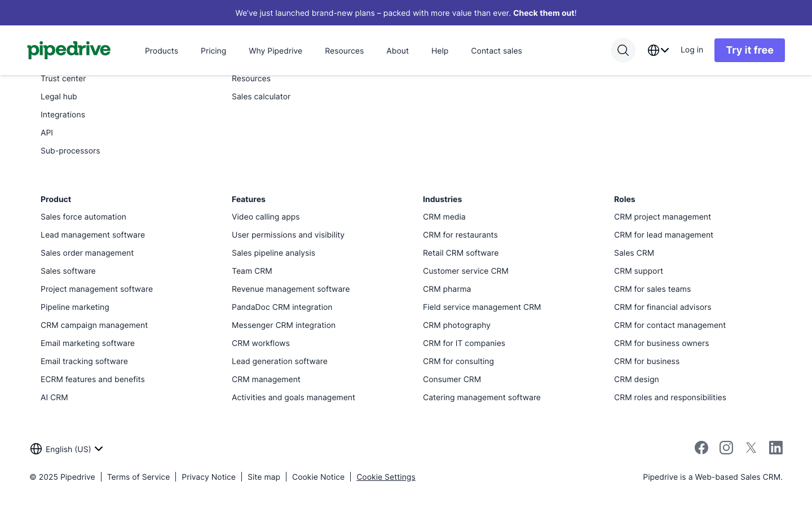The width and height of the screenshot is (812, 508).
Task: Go to the Integrations footer link
Action: [63, 115]
